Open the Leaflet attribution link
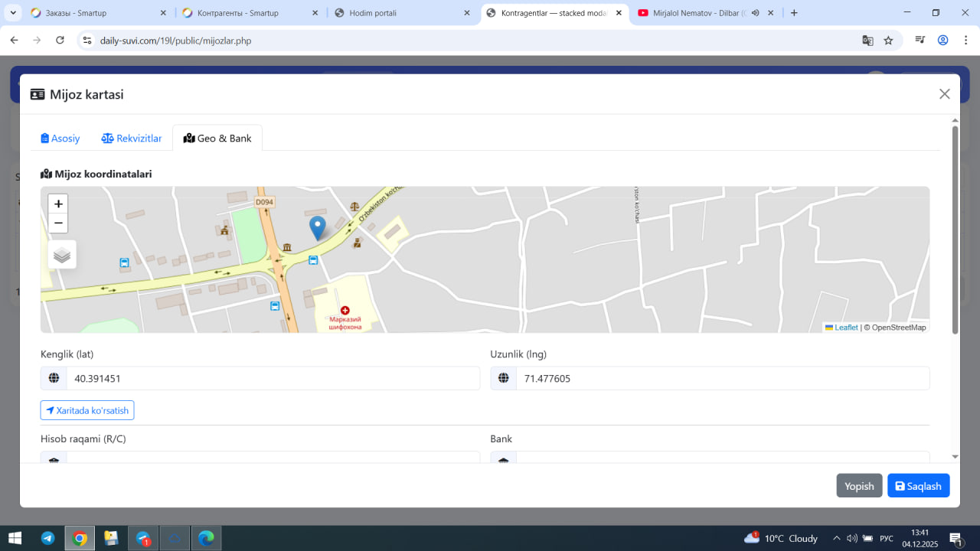 [845, 328]
